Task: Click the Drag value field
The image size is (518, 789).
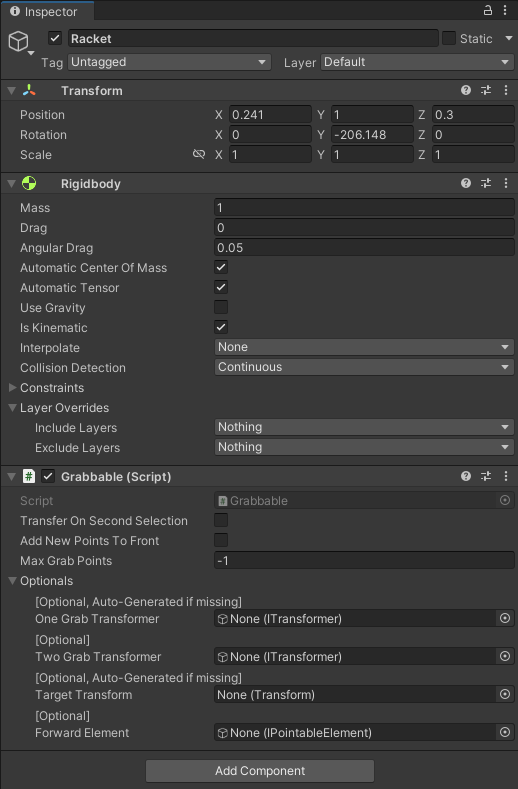Action: click(x=364, y=227)
